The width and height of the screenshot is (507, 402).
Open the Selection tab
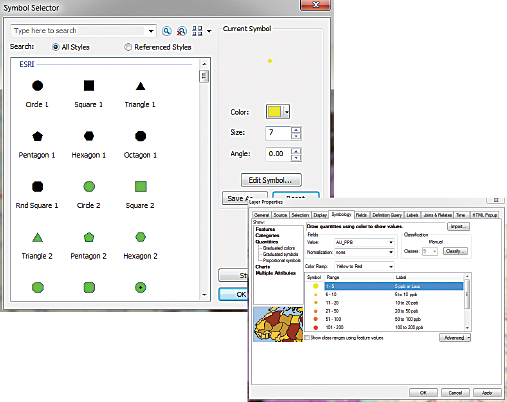(x=300, y=215)
